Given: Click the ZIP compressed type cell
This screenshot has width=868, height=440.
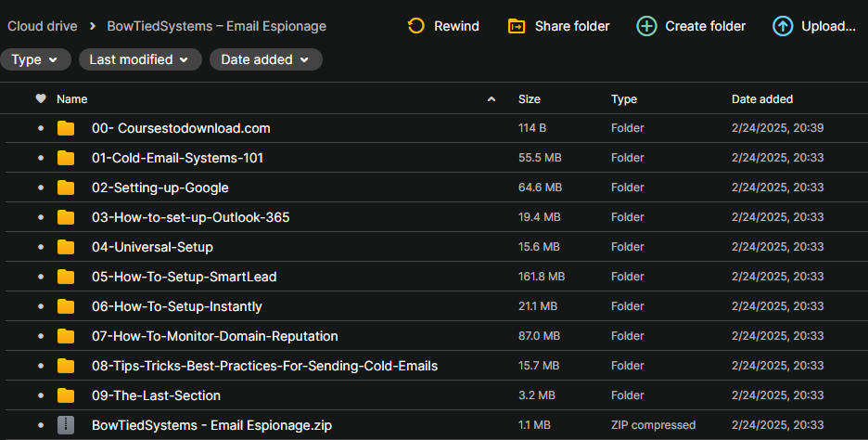Looking at the screenshot, I should (653, 425).
